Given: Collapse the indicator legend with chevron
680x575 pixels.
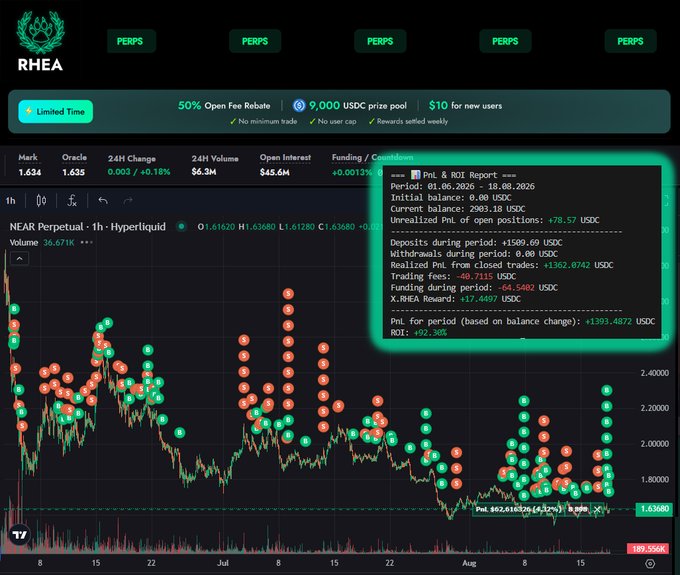Looking at the screenshot, I should (20, 259).
